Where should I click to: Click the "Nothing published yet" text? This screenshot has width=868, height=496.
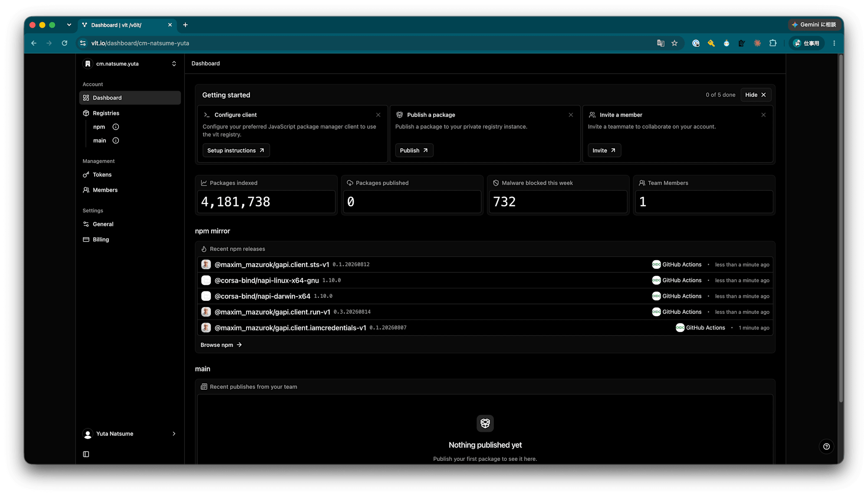[x=485, y=445]
